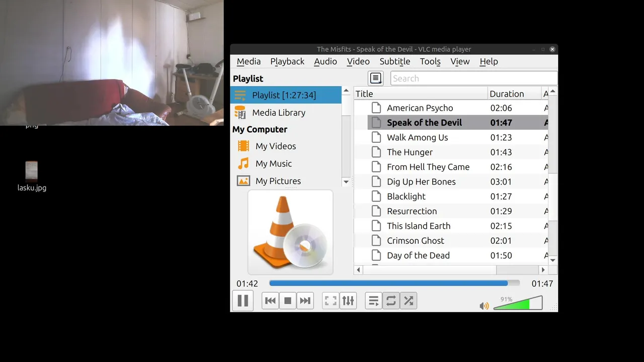The height and width of the screenshot is (362, 644).
Task: Toggle shuffle random playback button
Action: [409, 301]
